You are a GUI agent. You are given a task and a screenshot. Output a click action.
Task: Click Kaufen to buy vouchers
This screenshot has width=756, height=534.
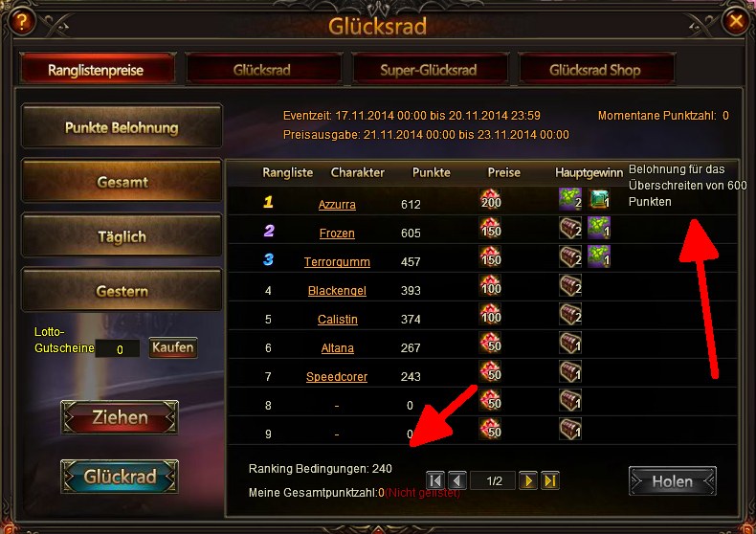pos(172,347)
